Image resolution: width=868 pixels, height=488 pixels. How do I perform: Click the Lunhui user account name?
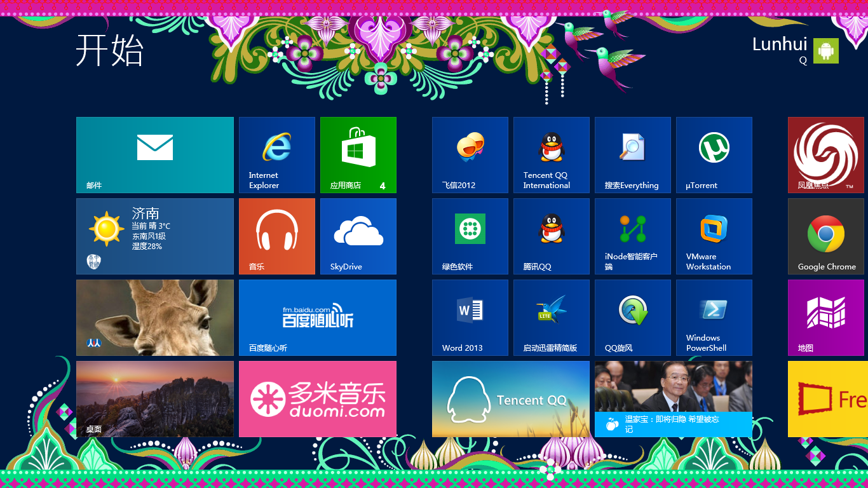[779, 44]
